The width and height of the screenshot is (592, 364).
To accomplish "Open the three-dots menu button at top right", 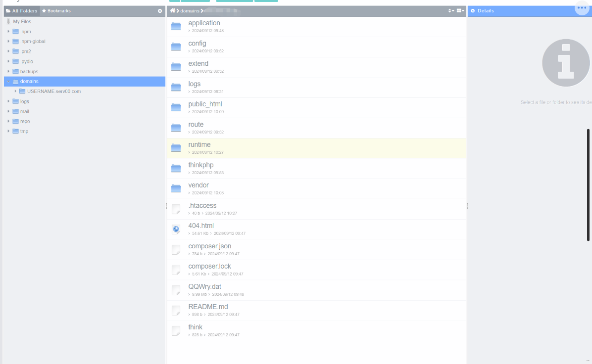I will 582,8.
